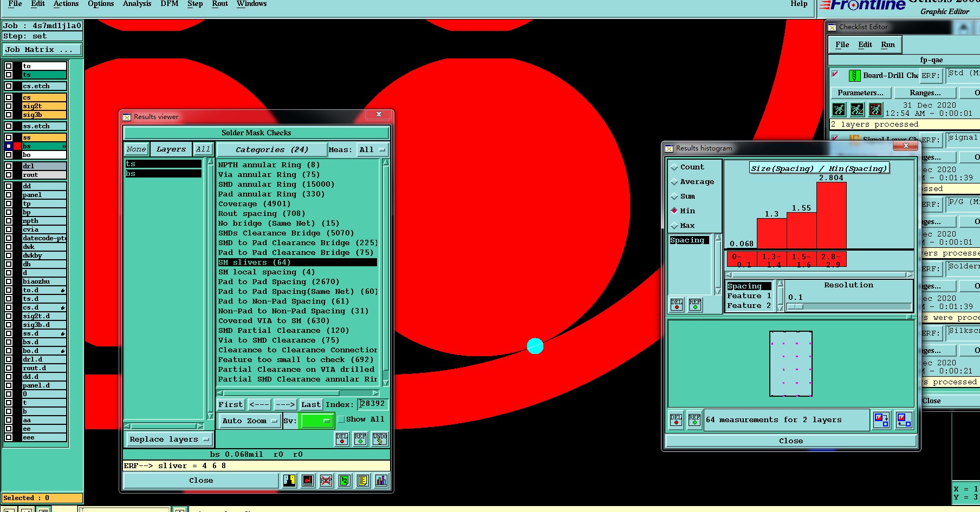Toggle the display box of layer ss

click(x=9, y=137)
